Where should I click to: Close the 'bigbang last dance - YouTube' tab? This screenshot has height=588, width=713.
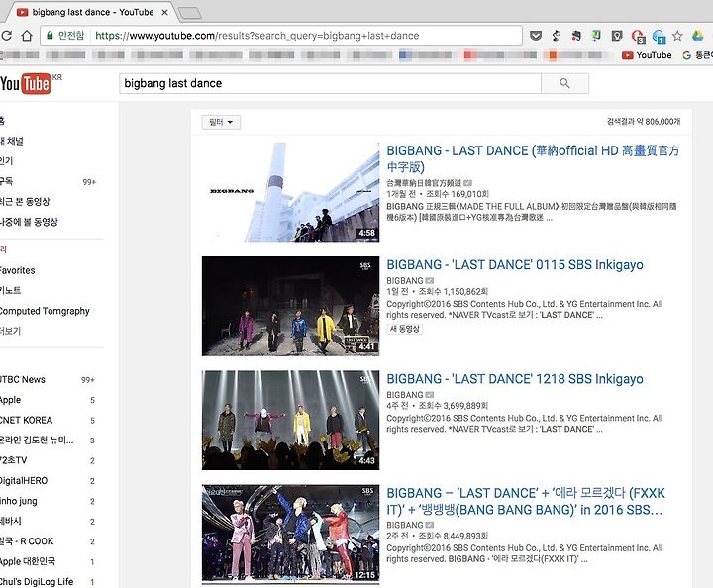point(164,12)
